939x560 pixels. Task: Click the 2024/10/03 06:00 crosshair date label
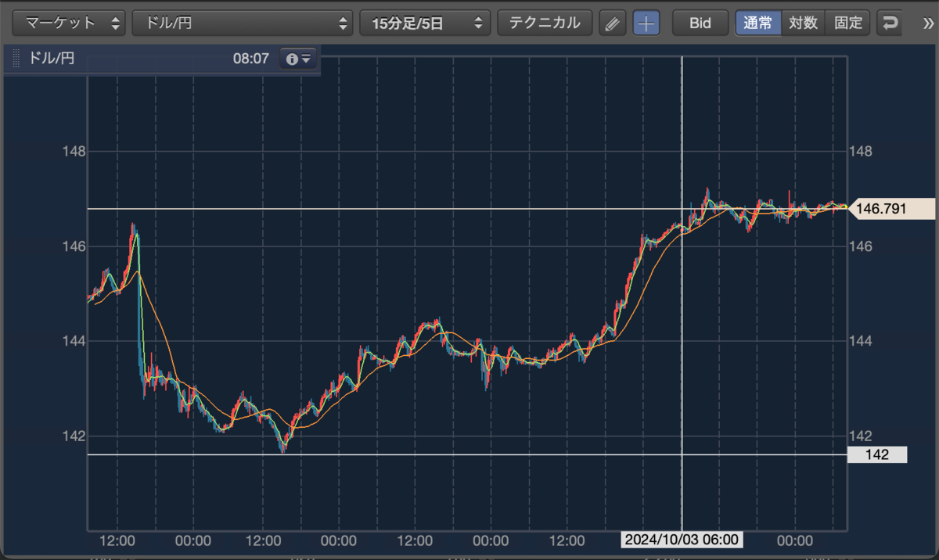(x=681, y=540)
